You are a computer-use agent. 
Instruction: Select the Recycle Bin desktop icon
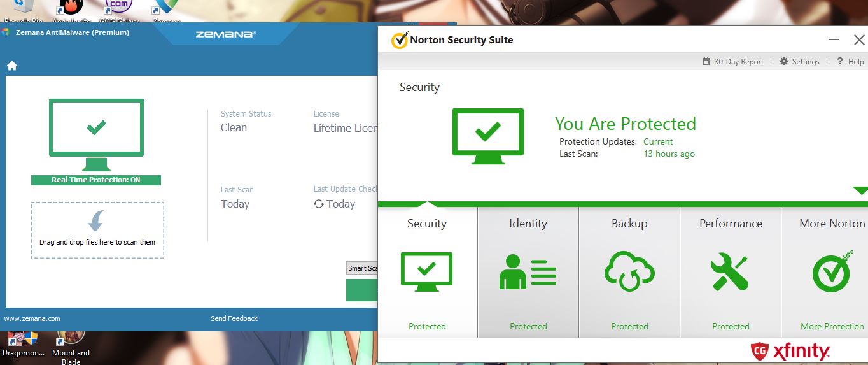(x=24, y=11)
